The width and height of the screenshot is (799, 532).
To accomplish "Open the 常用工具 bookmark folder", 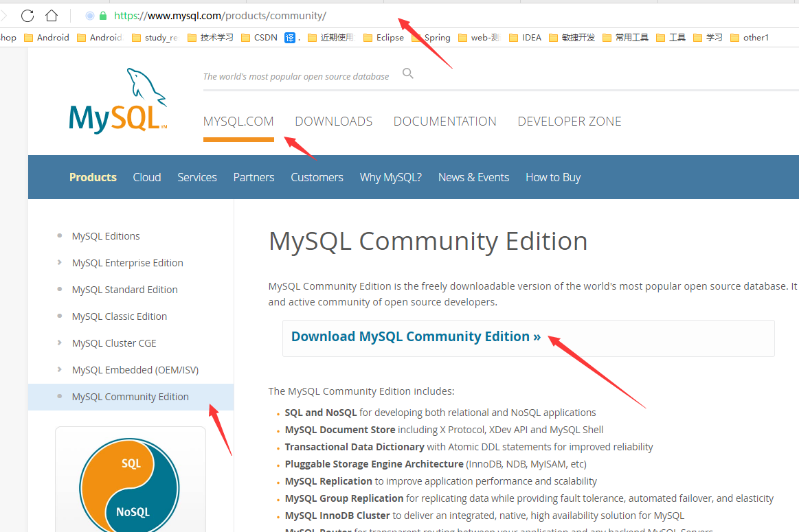I will pos(625,38).
